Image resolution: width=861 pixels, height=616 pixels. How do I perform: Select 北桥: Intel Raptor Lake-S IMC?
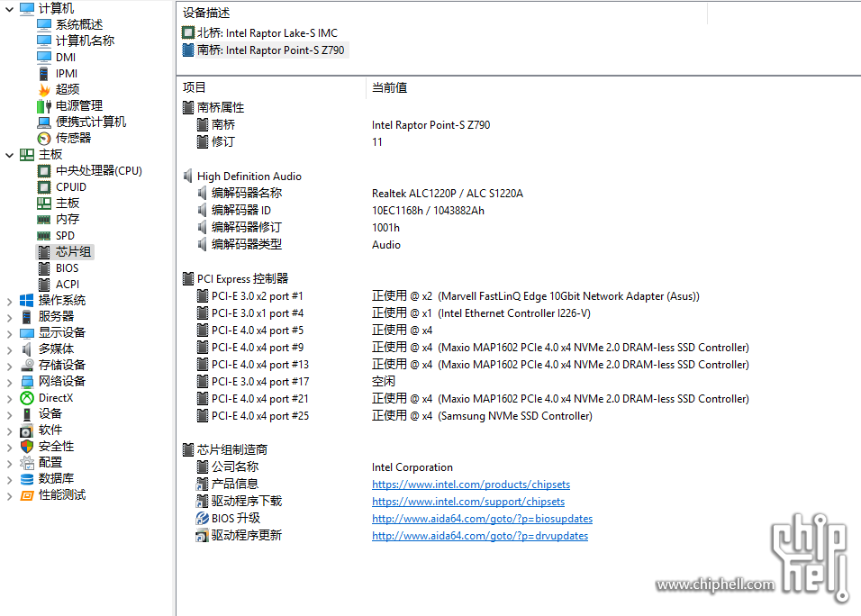(x=259, y=33)
